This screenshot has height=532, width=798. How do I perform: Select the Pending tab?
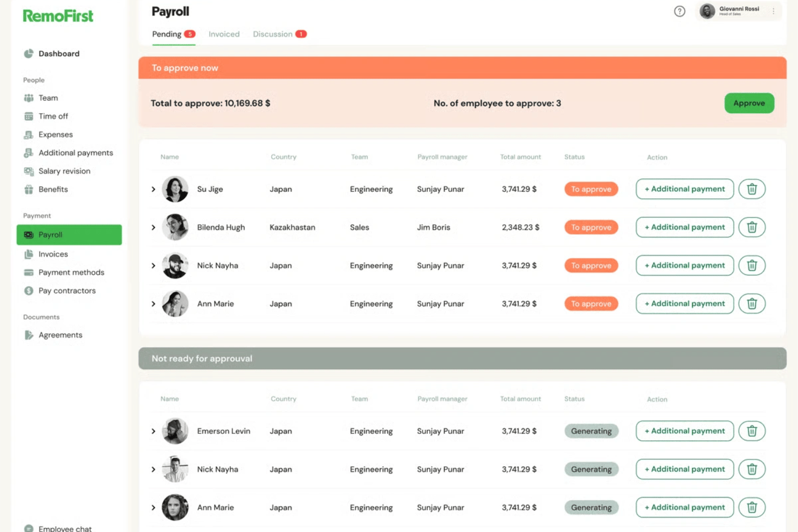click(173, 34)
